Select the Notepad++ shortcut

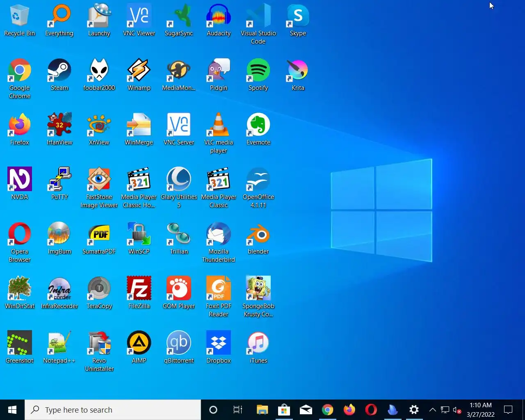59,348
